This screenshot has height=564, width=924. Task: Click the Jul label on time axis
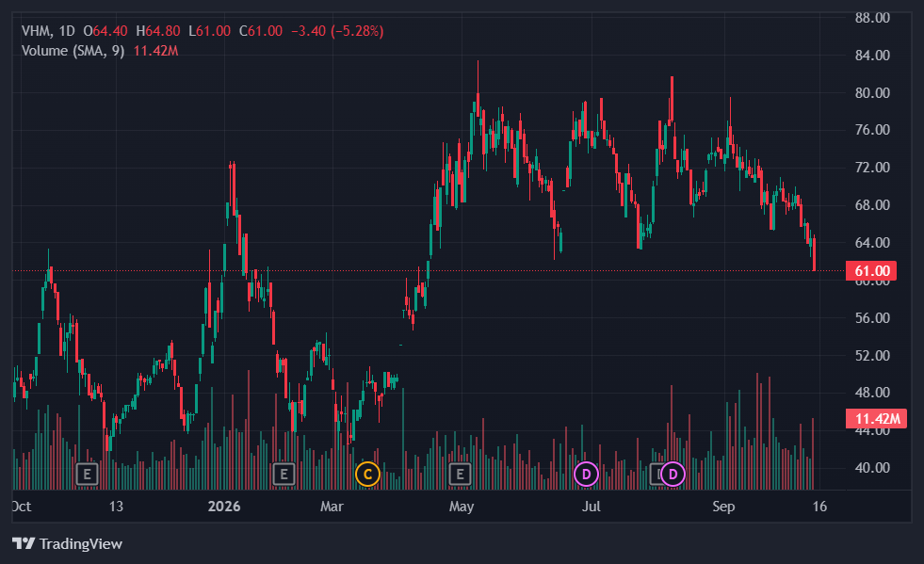(x=592, y=507)
